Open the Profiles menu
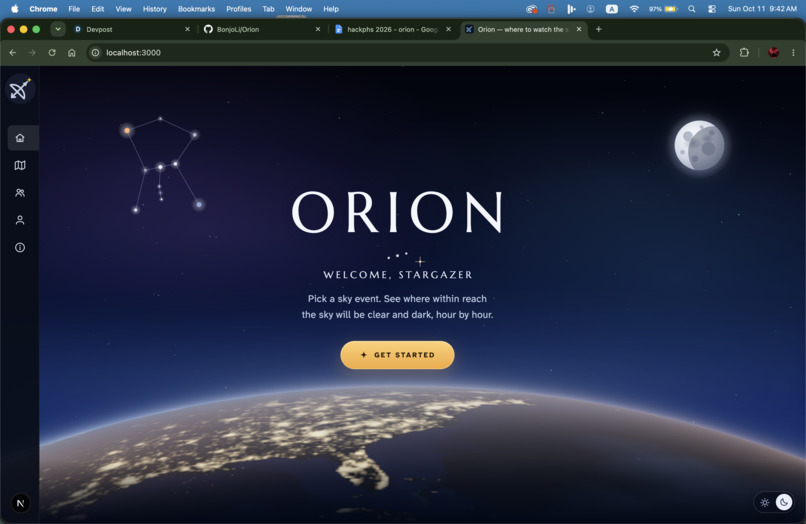This screenshot has width=806, height=524. [239, 9]
